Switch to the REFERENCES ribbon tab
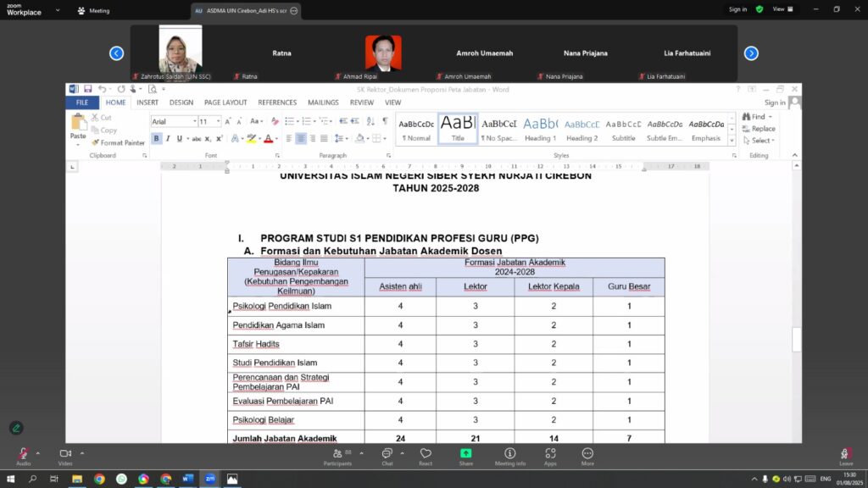Screen dimensions: 868x488 (277, 103)
